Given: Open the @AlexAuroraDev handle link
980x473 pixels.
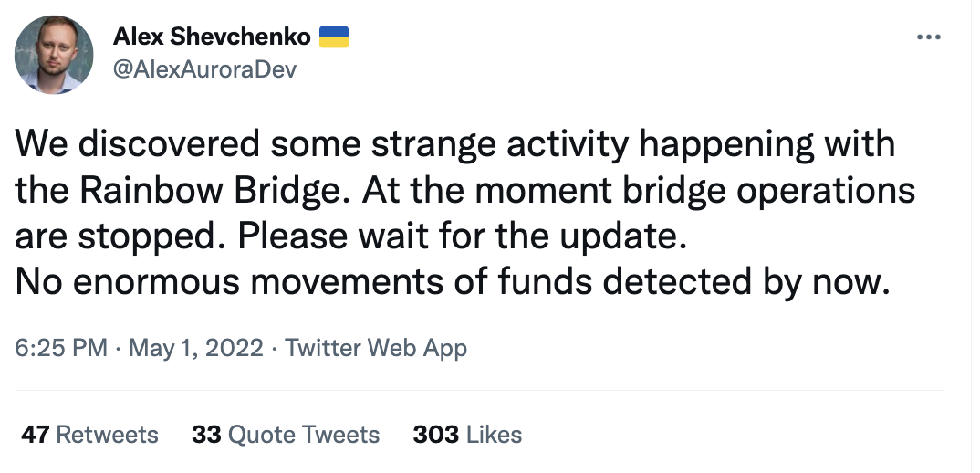Looking at the screenshot, I should click(x=204, y=69).
